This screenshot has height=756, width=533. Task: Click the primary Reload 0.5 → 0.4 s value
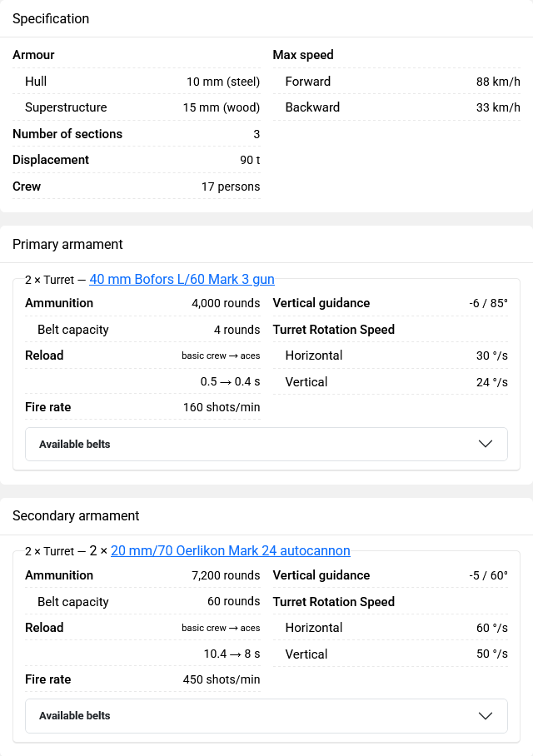click(x=230, y=382)
